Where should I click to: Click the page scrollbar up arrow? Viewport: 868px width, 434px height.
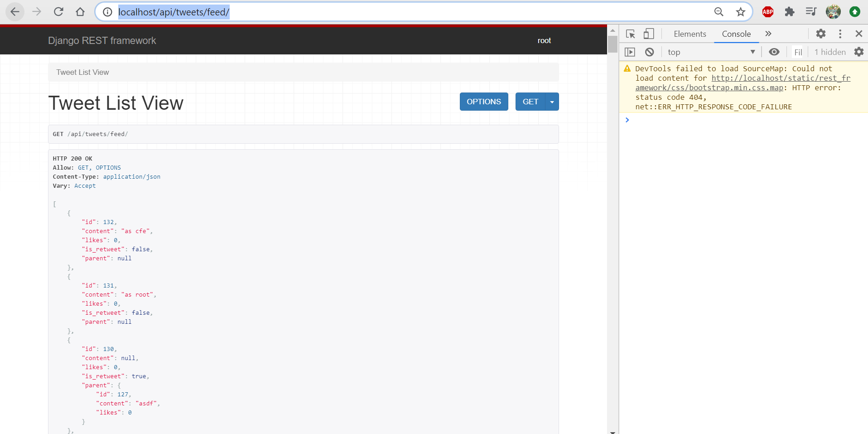pos(612,30)
